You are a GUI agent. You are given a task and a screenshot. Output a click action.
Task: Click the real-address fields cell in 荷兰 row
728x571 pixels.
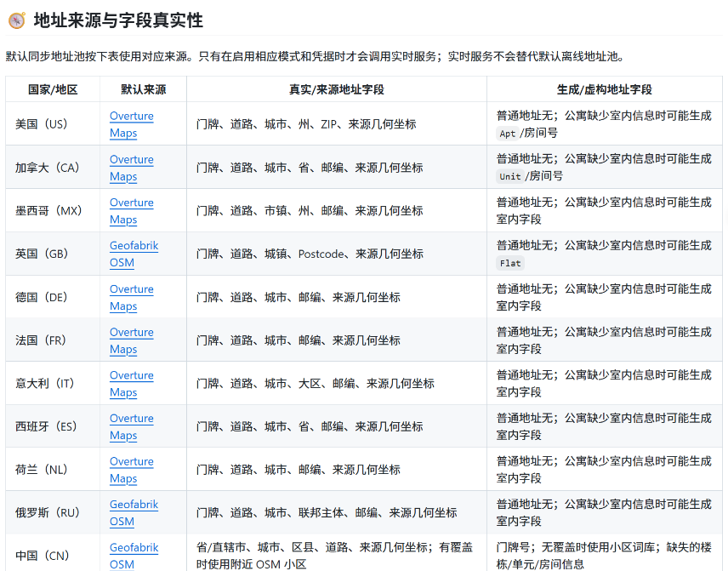click(x=337, y=469)
